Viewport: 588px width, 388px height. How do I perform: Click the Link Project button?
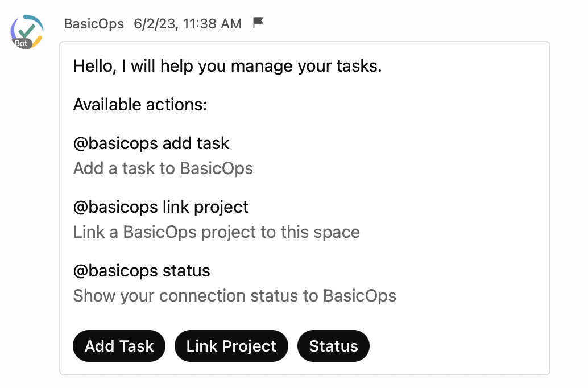tap(231, 346)
